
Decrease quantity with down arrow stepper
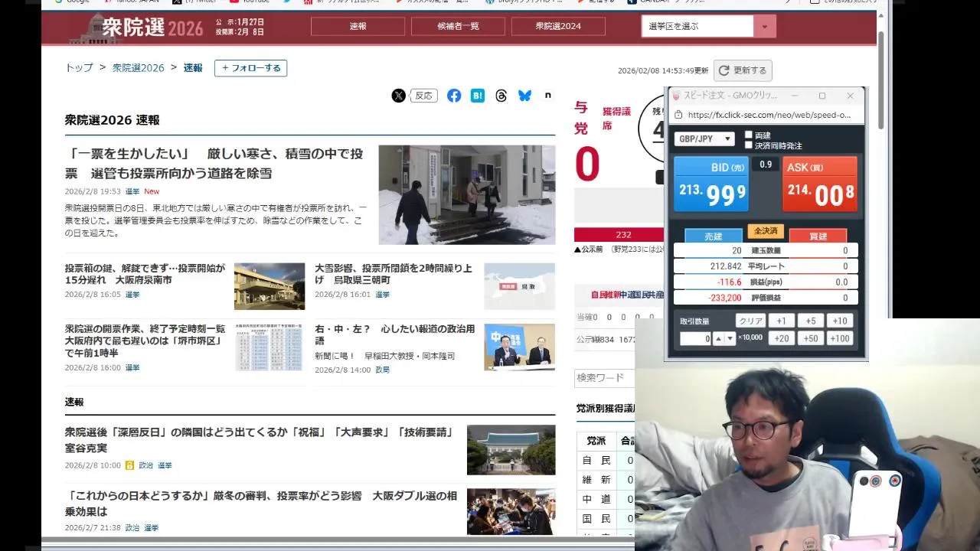(x=730, y=338)
